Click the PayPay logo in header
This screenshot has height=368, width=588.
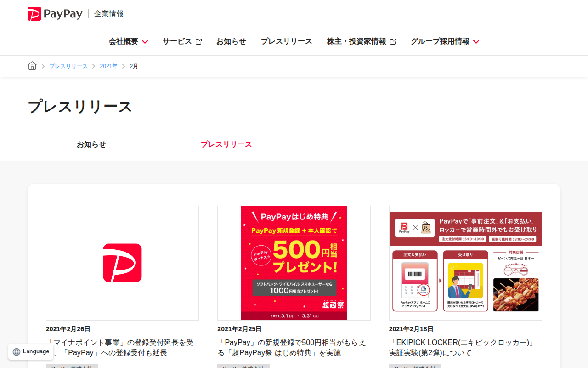[x=55, y=14]
